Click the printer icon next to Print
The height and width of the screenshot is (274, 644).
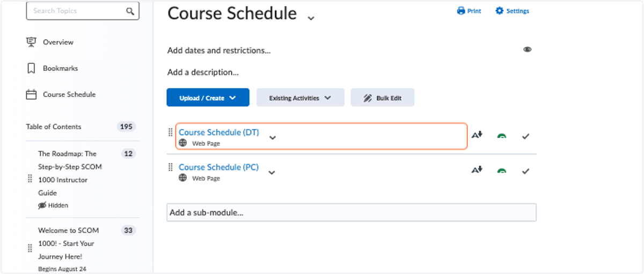click(x=461, y=11)
